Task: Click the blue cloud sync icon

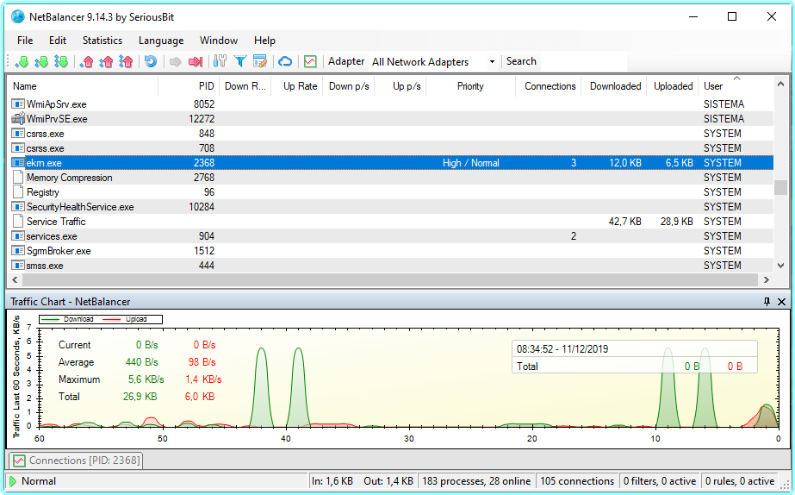Action: click(x=285, y=62)
